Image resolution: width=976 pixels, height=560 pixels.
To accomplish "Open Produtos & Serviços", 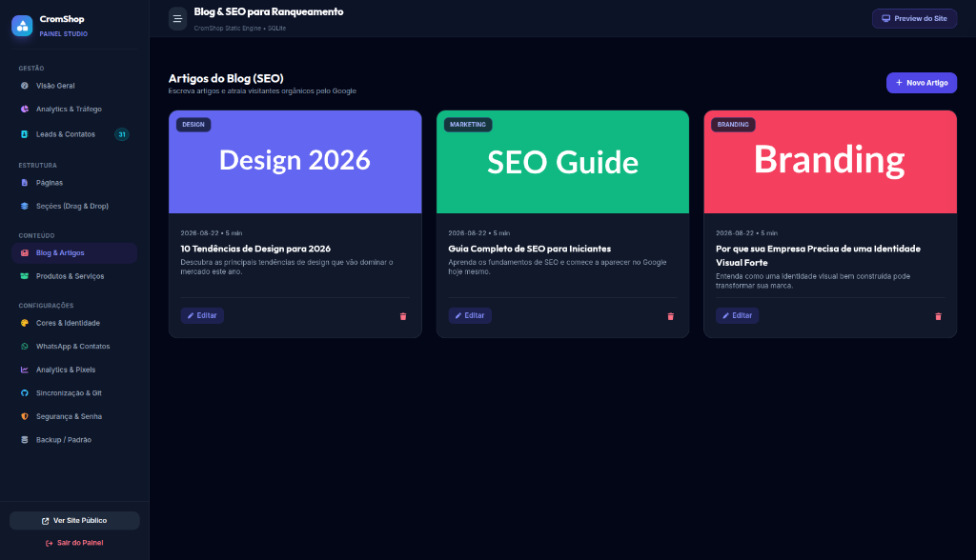I will tap(74, 276).
